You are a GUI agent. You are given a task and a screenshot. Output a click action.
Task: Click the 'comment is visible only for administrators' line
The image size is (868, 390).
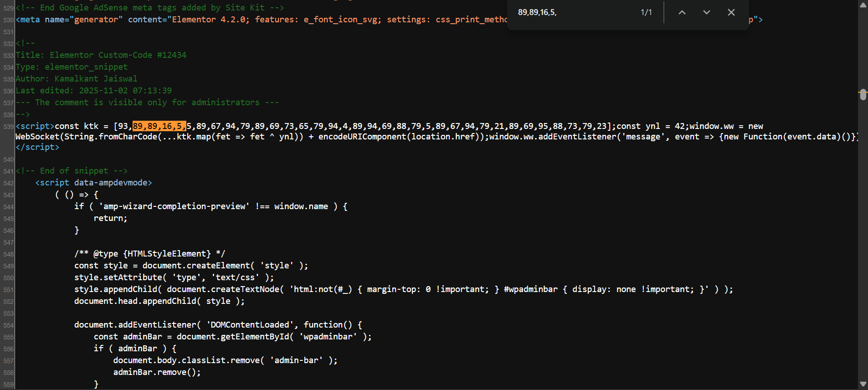point(147,103)
